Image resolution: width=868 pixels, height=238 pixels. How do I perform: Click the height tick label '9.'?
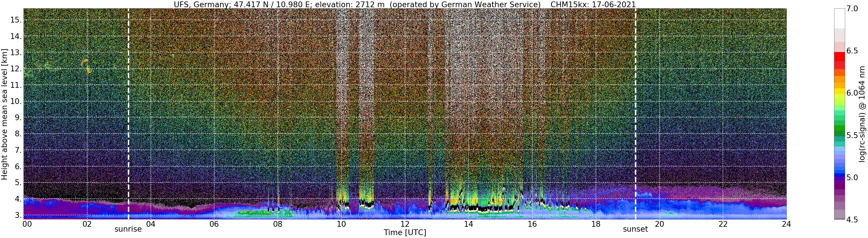click(18, 118)
